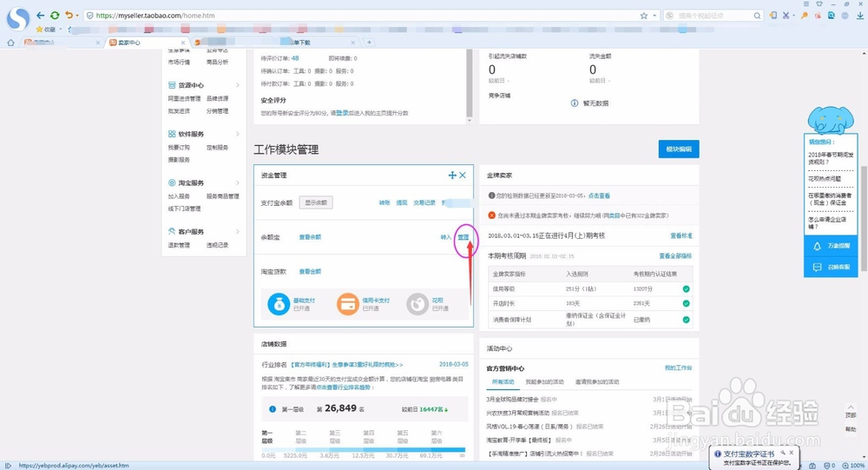The image size is (868, 470).
Task: Click the 显示余额 button
Action: (x=316, y=202)
